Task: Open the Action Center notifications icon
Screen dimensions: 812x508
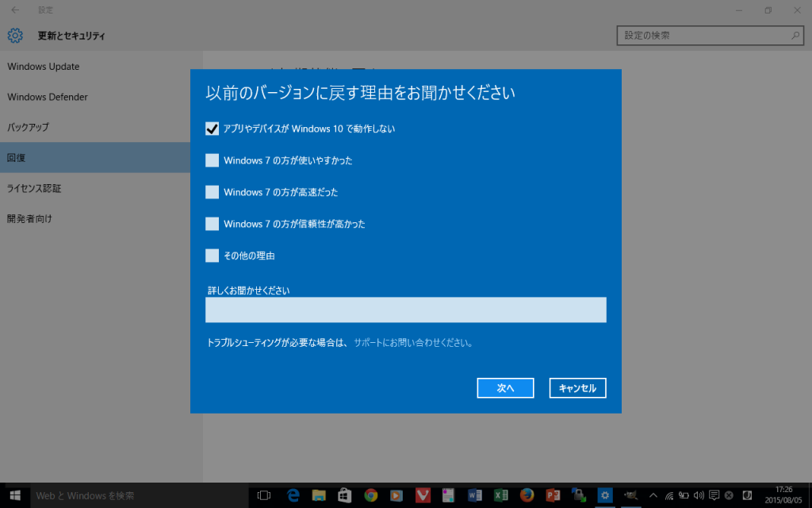Action: 714,495
